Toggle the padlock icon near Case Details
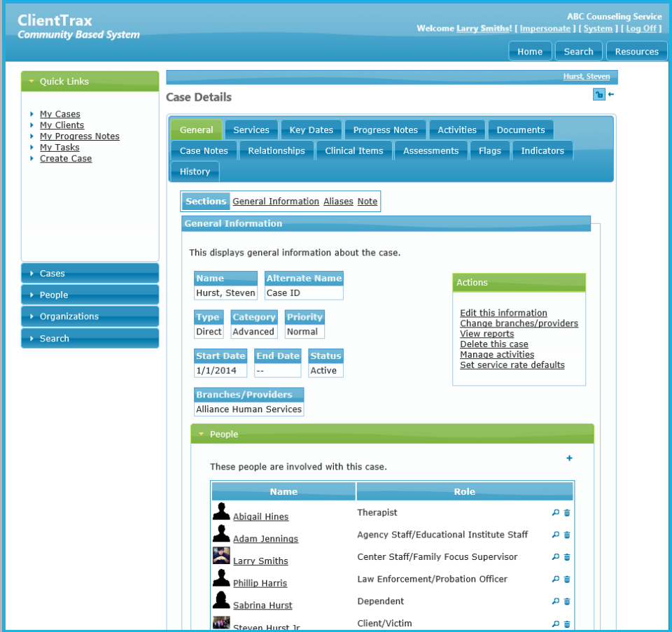Screen dimensions: 672x632 tap(598, 94)
